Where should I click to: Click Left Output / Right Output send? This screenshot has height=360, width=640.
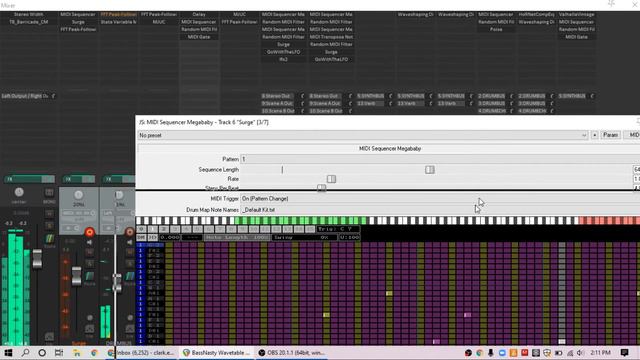25,96
